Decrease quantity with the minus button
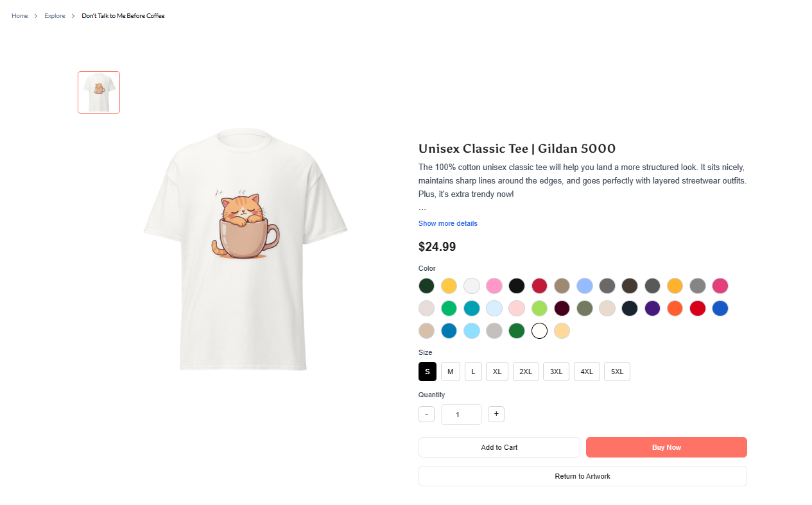 [426, 414]
